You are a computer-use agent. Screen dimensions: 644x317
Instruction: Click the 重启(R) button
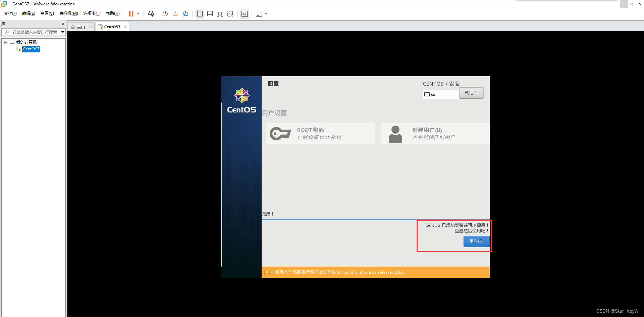(x=476, y=241)
